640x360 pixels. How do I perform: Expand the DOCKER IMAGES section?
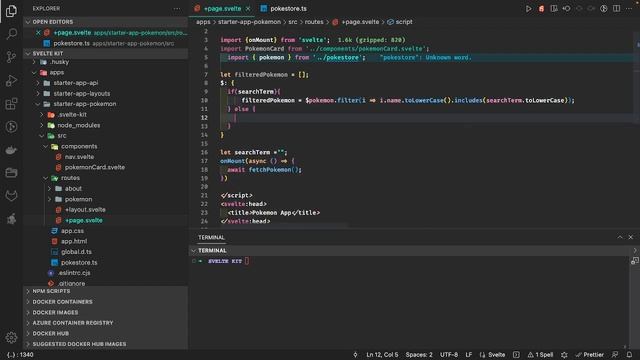click(105, 313)
